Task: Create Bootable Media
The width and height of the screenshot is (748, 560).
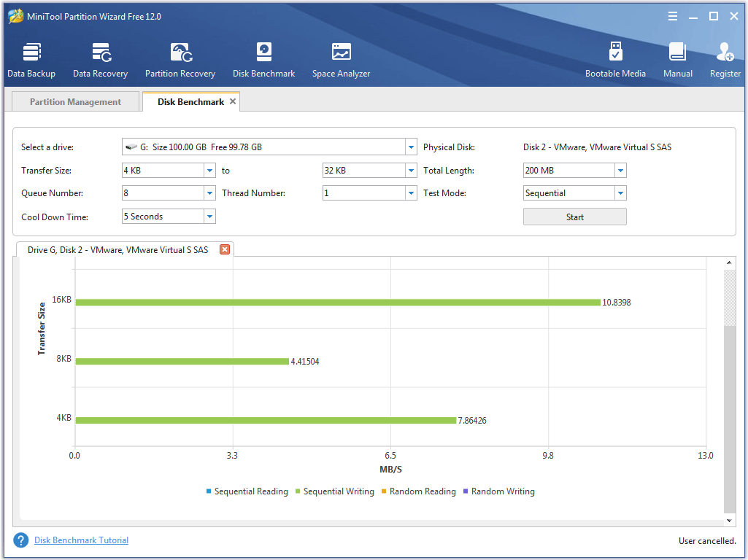Action: [x=615, y=60]
